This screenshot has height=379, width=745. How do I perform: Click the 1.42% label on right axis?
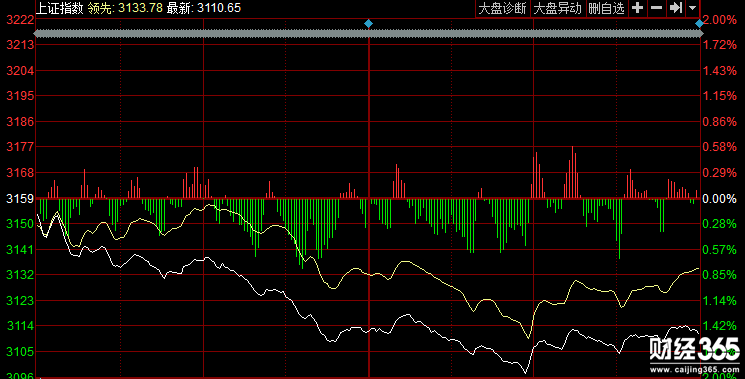tap(719, 326)
